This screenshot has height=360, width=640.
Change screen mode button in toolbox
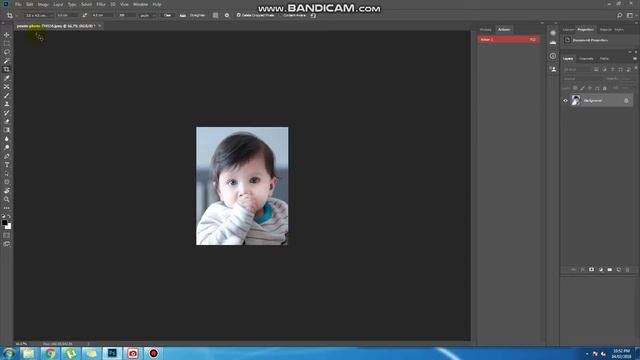7,244
